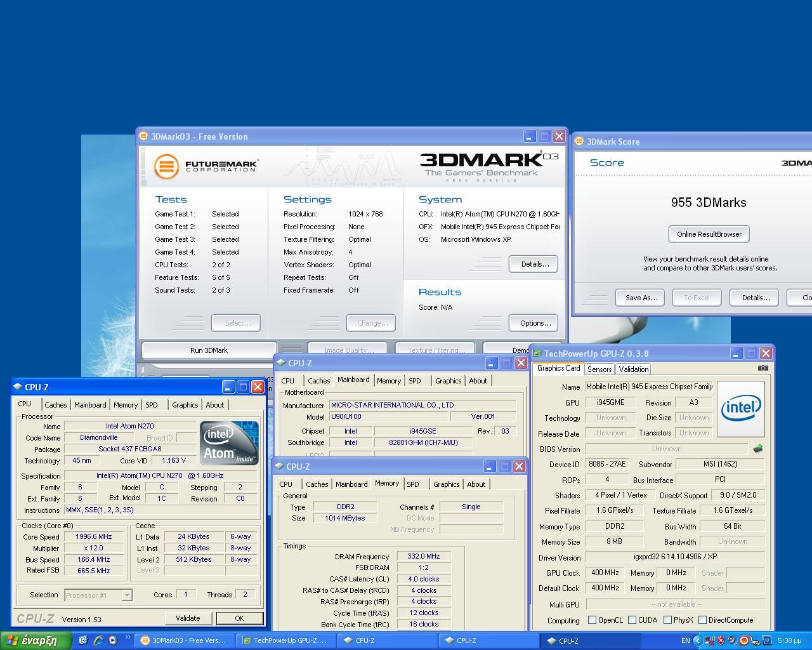Click the Multi GPU not available field
812x650 pixels.
pos(675,604)
